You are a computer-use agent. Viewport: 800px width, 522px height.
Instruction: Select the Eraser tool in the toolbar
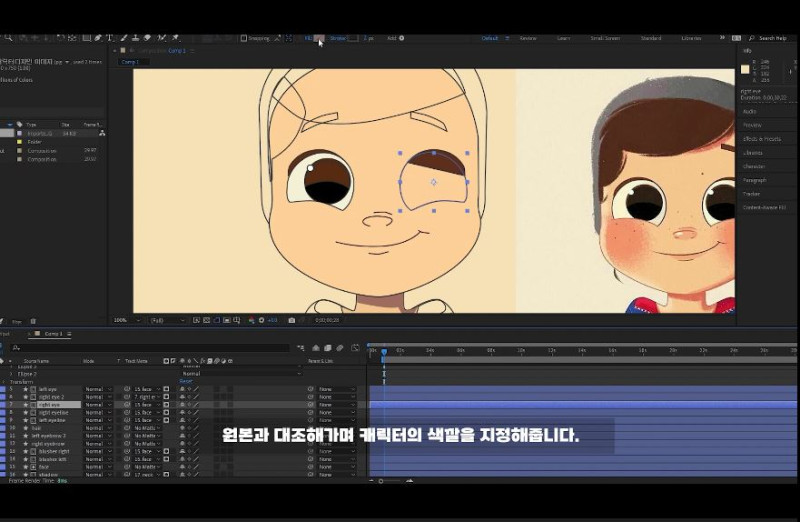[147, 38]
